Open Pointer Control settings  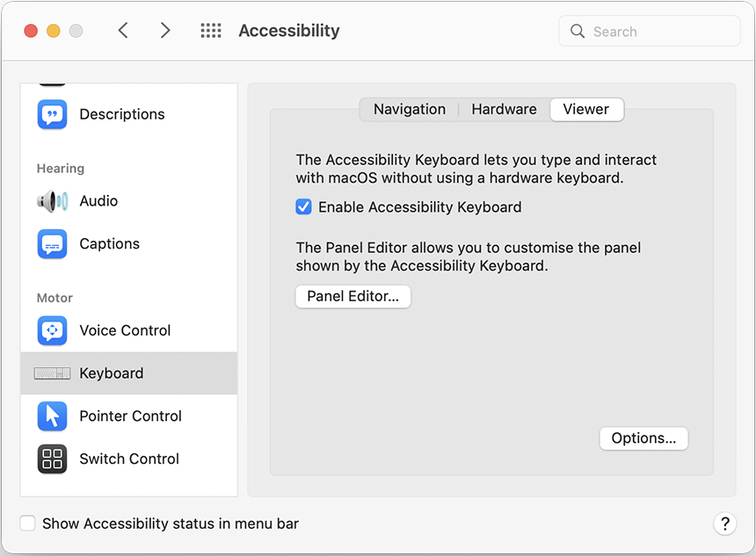[x=52, y=415]
